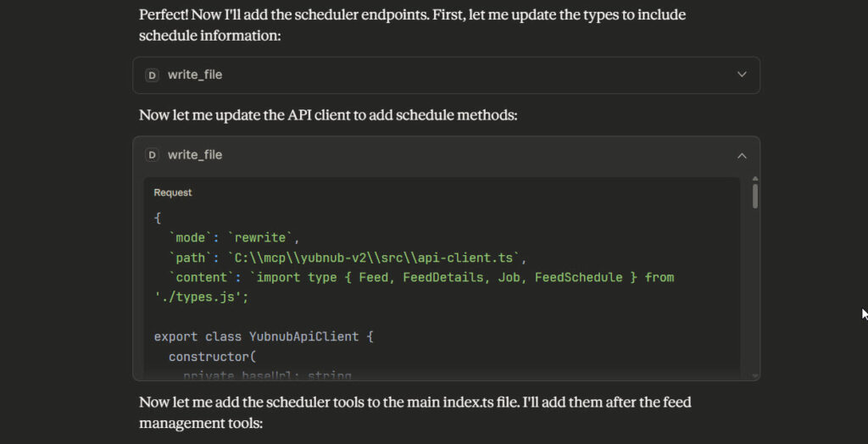Click the scroll down arrow in Request panel

[755, 375]
